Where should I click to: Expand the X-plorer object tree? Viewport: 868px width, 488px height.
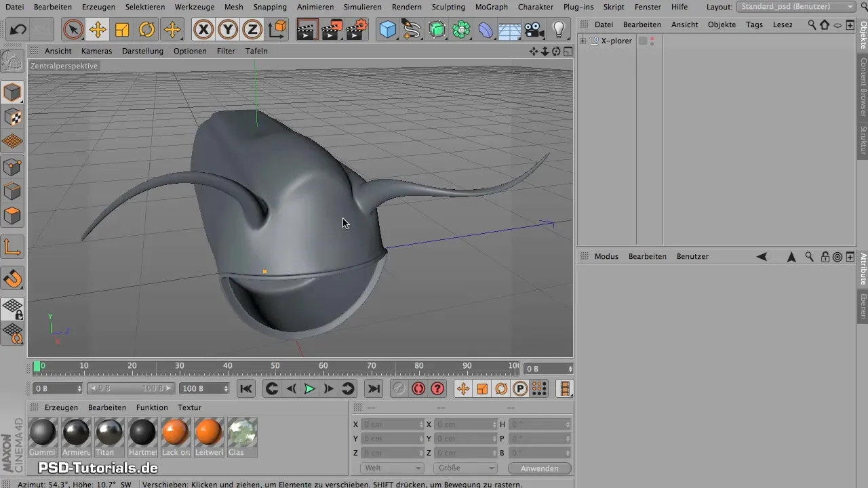pos(583,41)
